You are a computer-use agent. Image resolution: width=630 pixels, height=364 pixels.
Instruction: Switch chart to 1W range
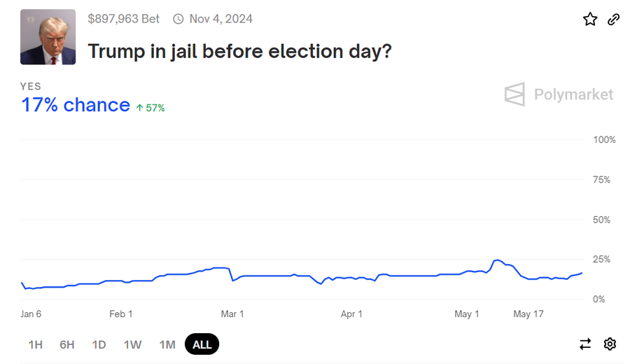[132, 344]
